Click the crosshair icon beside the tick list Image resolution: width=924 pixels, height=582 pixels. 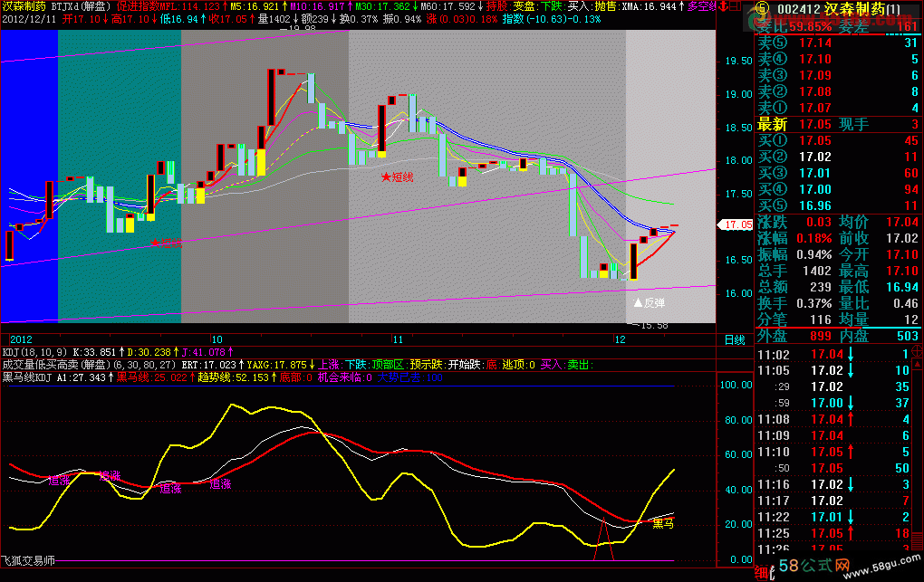tap(917, 350)
